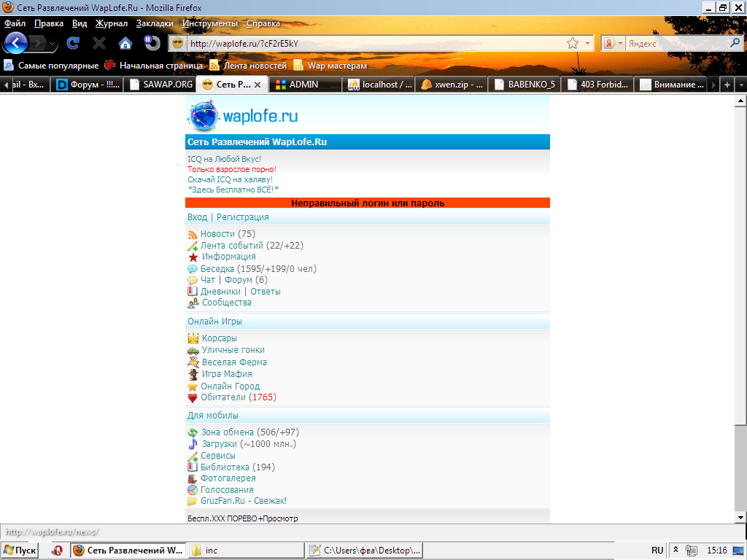Screen dimensions: 747x560
Task: Open the navigation history dropdown arrow
Action: [53, 44]
